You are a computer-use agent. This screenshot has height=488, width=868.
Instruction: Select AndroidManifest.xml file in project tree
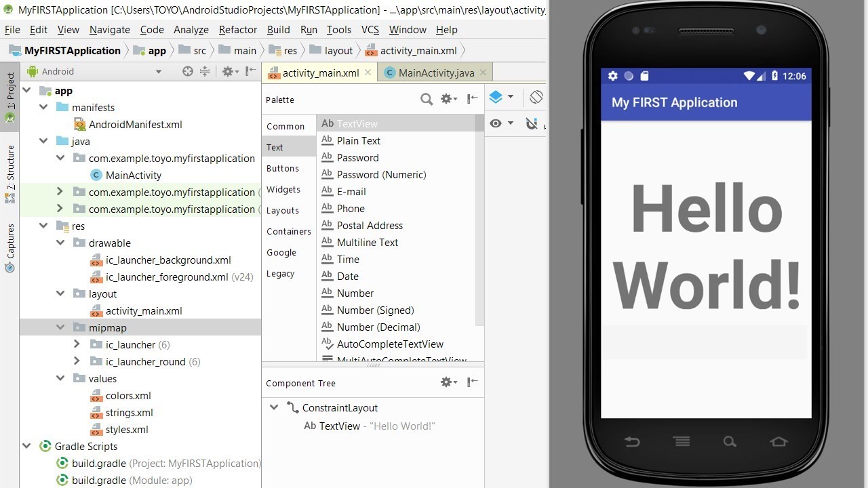[136, 125]
